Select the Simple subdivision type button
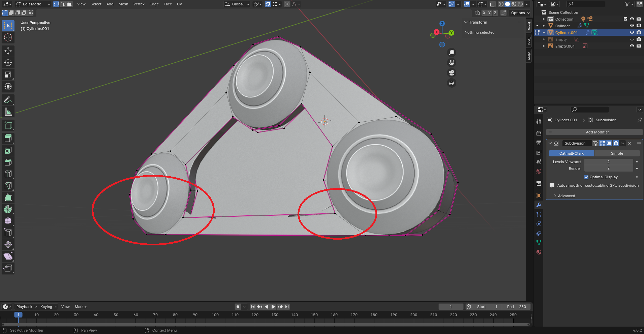The width and height of the screenshot is (644, 334). point(617,153)
